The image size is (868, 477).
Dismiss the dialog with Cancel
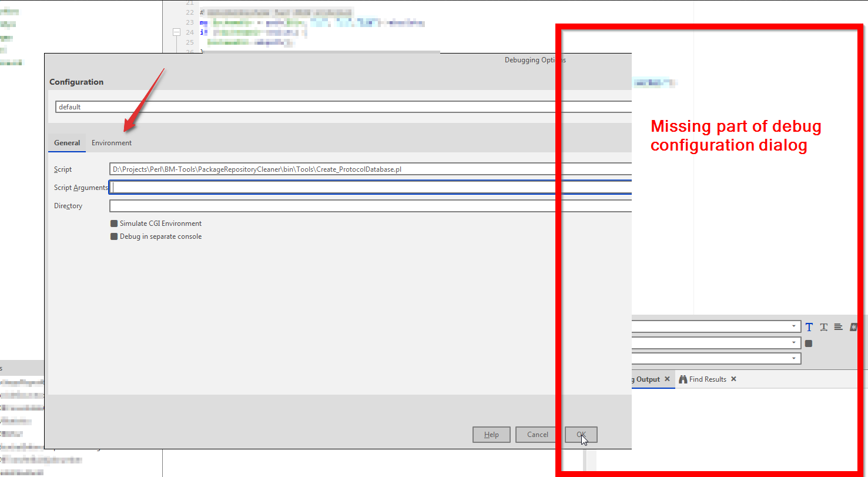[536, 434]
